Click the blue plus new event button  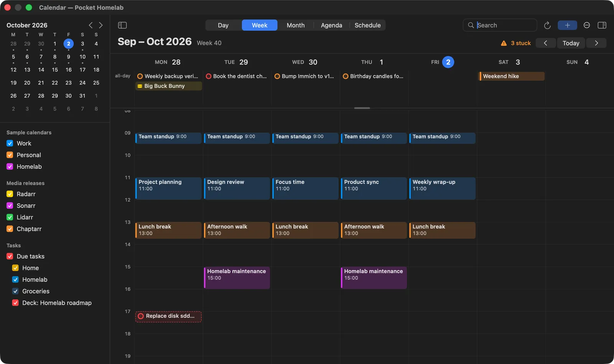click(567, 25)
